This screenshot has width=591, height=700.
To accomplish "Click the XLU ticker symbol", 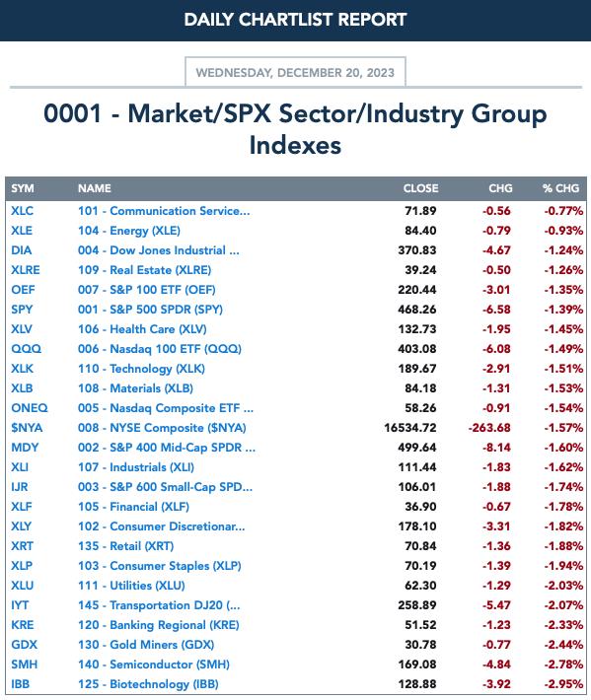I will tap(23, 586).
